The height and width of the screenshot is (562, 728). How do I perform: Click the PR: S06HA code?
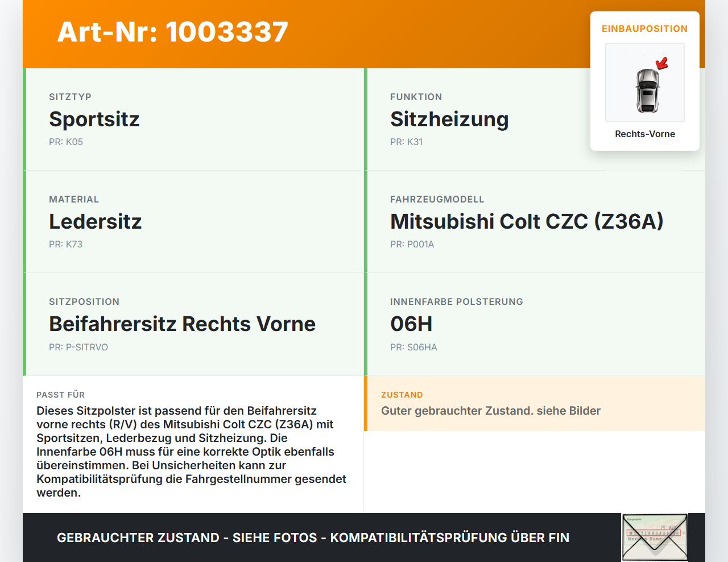click(414, 347)
